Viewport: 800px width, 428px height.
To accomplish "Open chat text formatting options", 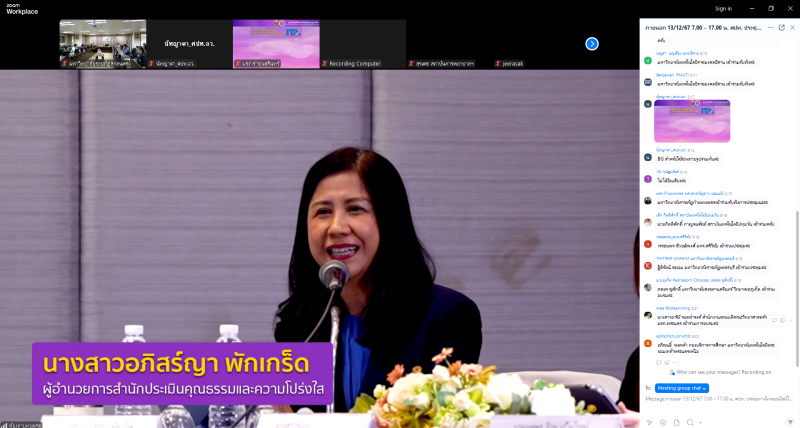I will coord(648,421).
